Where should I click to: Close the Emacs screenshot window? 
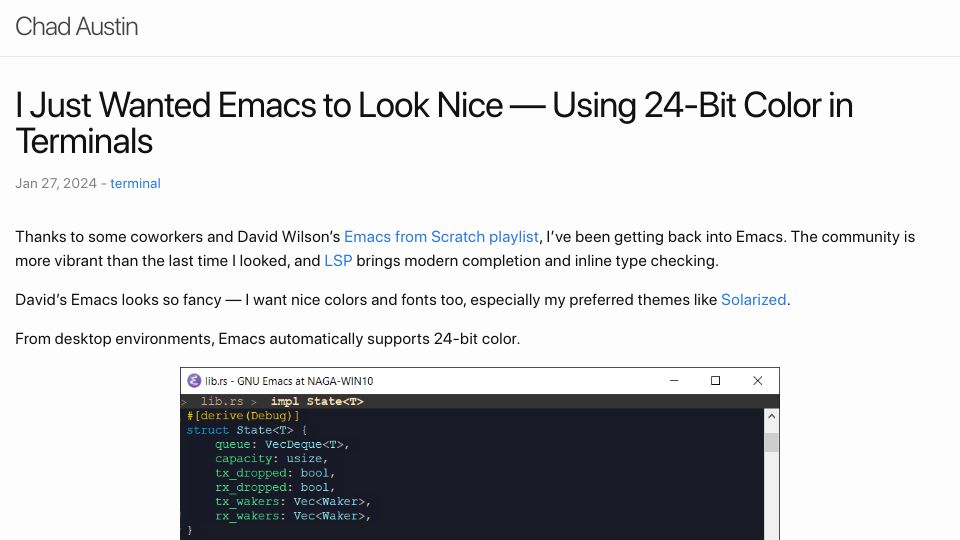[x=757, y=381]
